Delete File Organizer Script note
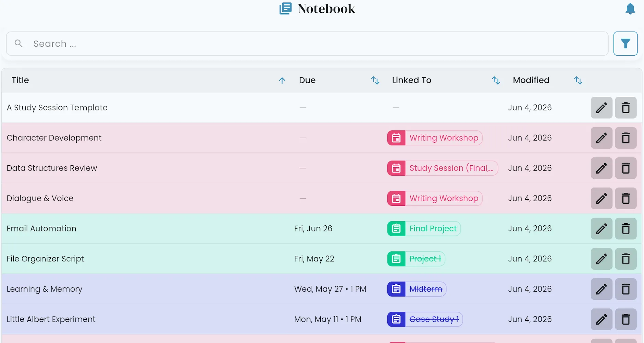 [626, 259]
